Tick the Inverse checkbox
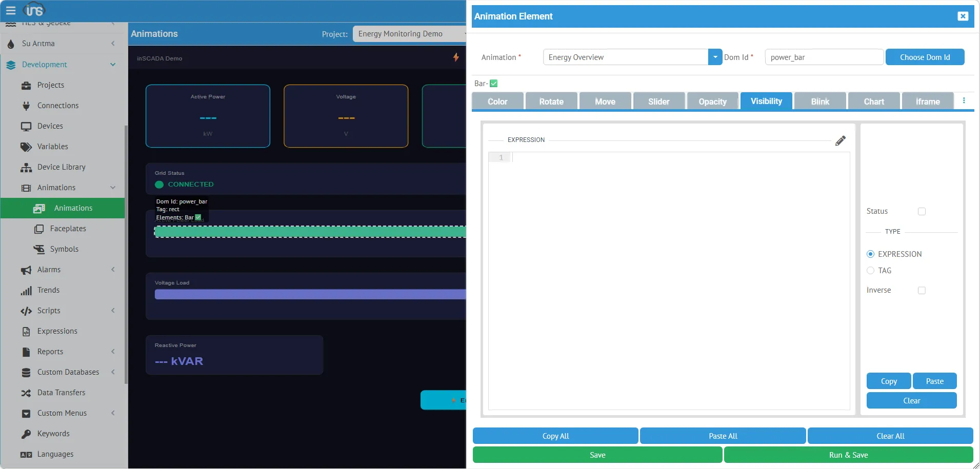 tap(922, 290)
